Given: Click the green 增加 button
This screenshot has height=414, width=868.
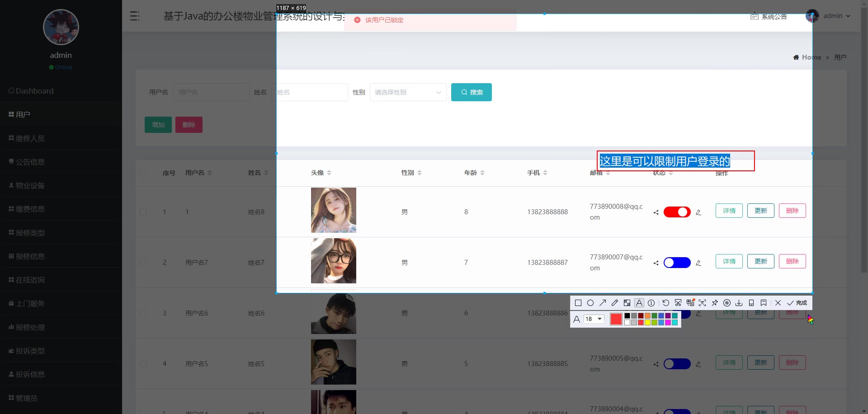Looking at the screenshot, I should click(158, 125).
